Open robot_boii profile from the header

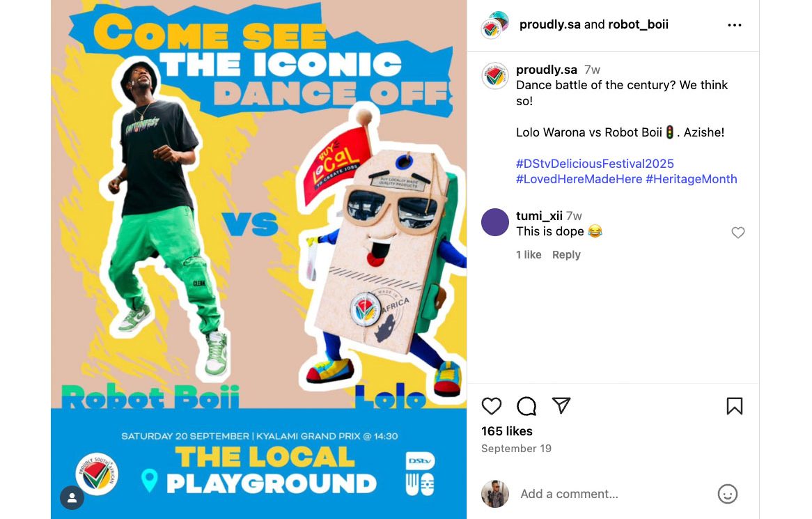638,24
